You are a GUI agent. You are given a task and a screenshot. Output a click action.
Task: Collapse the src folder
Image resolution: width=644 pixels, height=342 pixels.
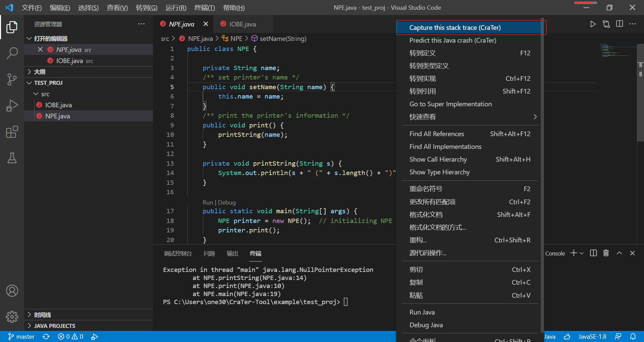pos(89,94)
